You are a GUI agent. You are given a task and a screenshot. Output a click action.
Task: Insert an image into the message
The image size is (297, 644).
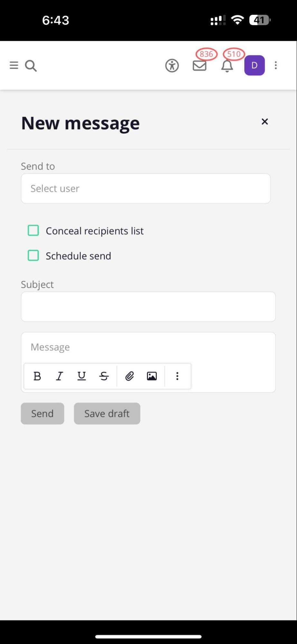tap(152, 376)
